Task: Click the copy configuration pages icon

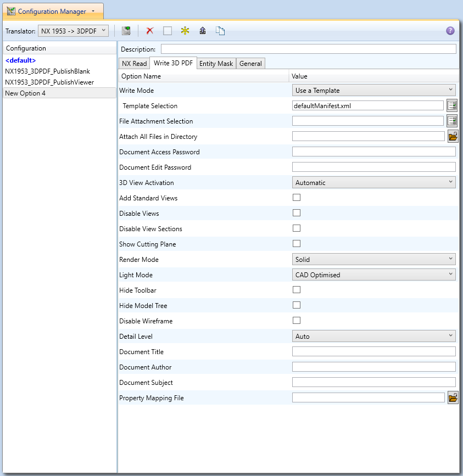Action: [x=220, y=31]
